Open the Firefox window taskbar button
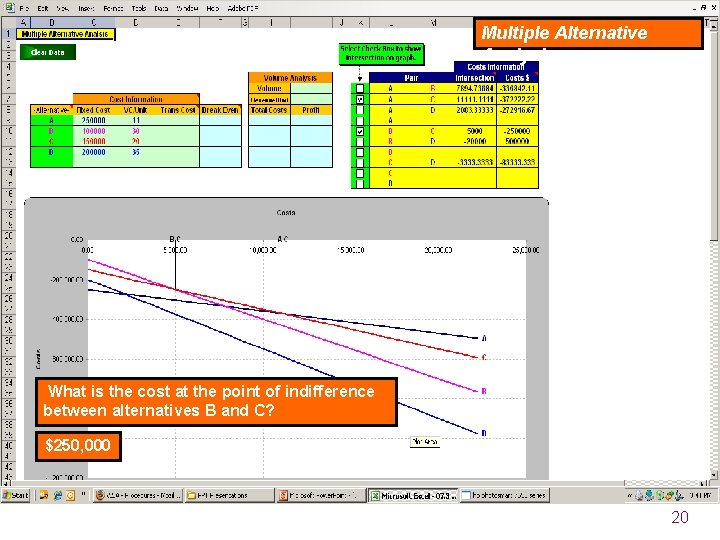Image resolution: width=720 pixels, height=540 pixels. pyautogui.click(x=138, y=495)
